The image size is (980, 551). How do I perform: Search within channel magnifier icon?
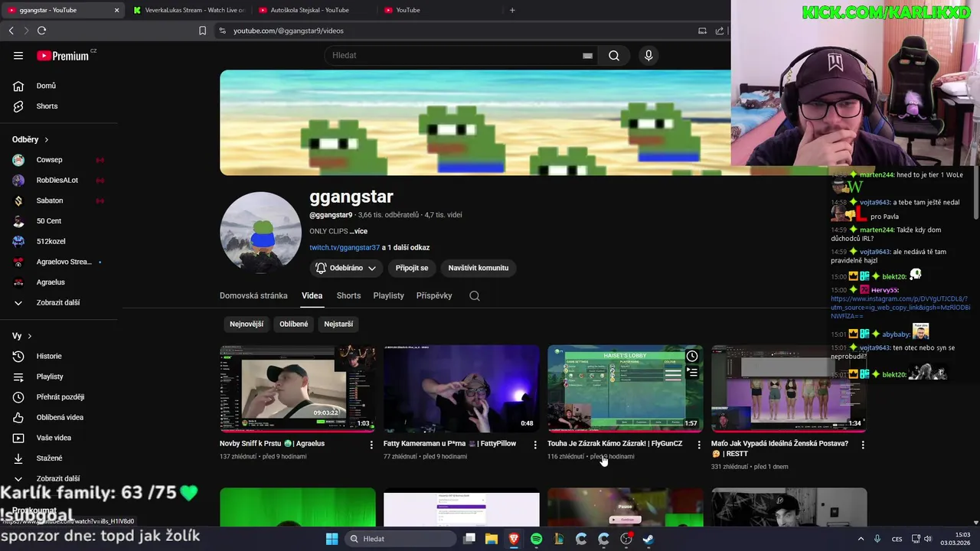tap(475, 296)
